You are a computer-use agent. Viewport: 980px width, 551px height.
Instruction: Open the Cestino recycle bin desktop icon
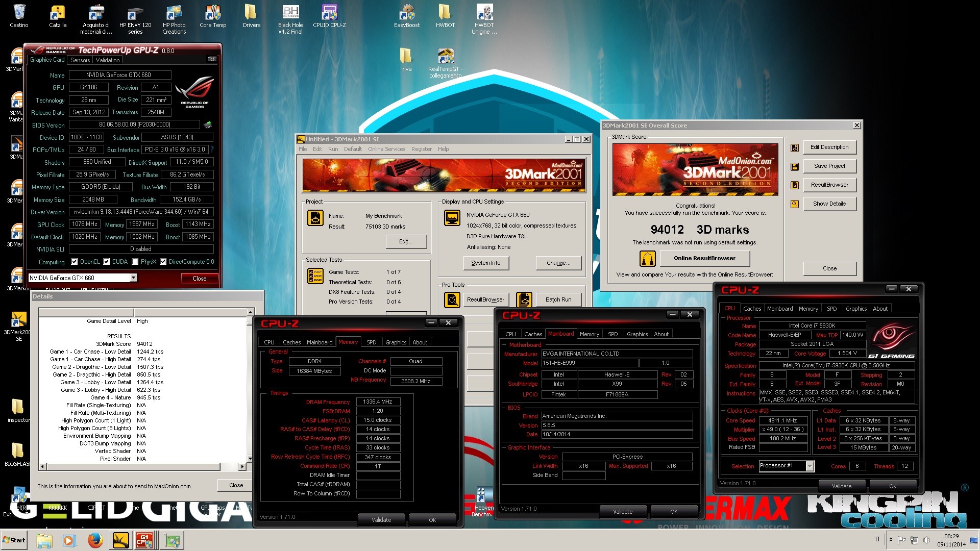[x=19, y=15]
